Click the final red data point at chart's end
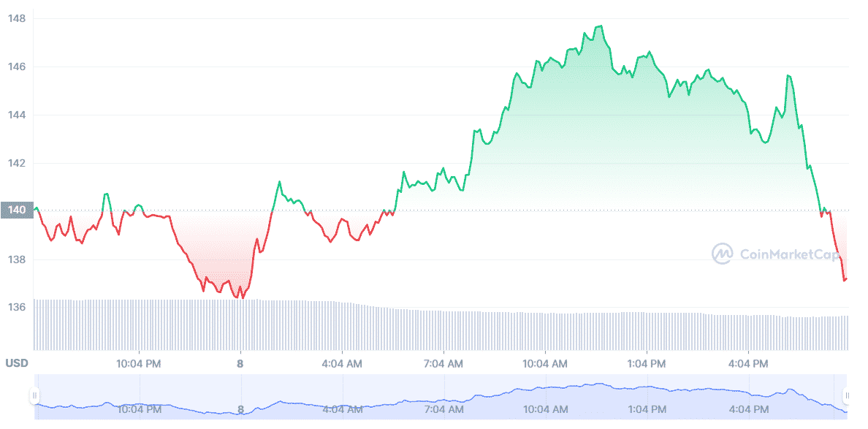This screenshot has height=429, width=868. click(845, 279)
